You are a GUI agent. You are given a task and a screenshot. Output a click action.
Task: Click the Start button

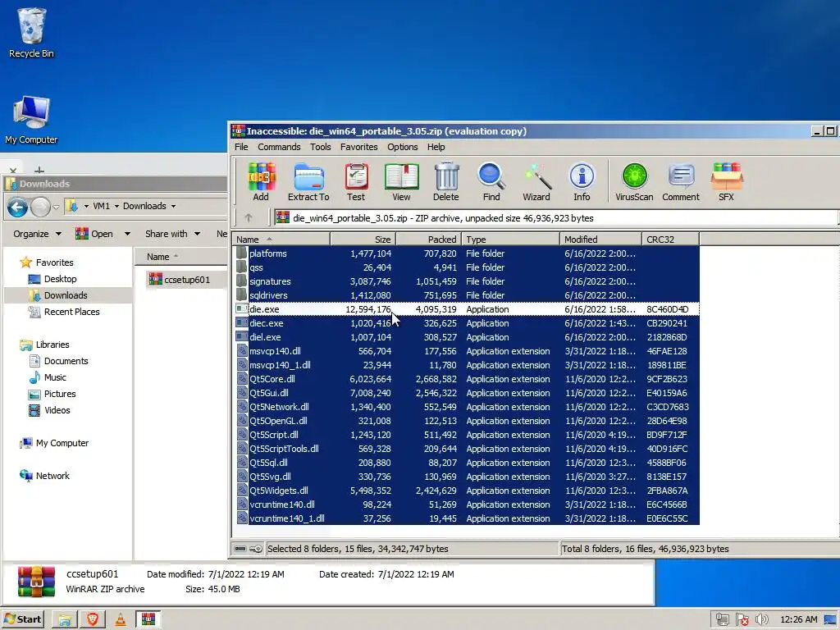[22, 619]
